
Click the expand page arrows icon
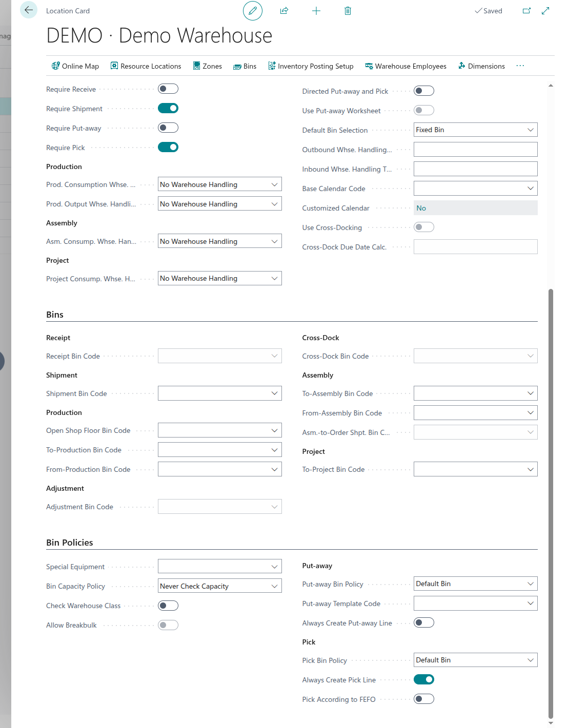point(545,11)
